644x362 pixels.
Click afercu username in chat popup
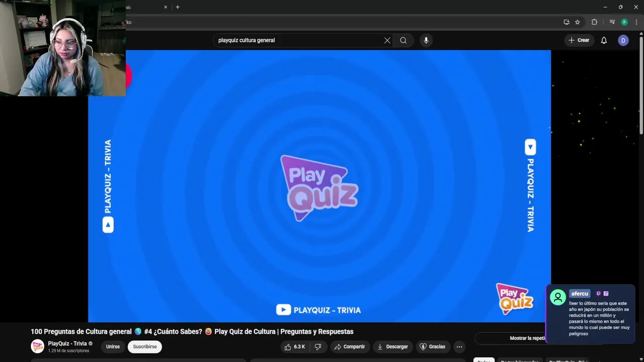point(580,294)
